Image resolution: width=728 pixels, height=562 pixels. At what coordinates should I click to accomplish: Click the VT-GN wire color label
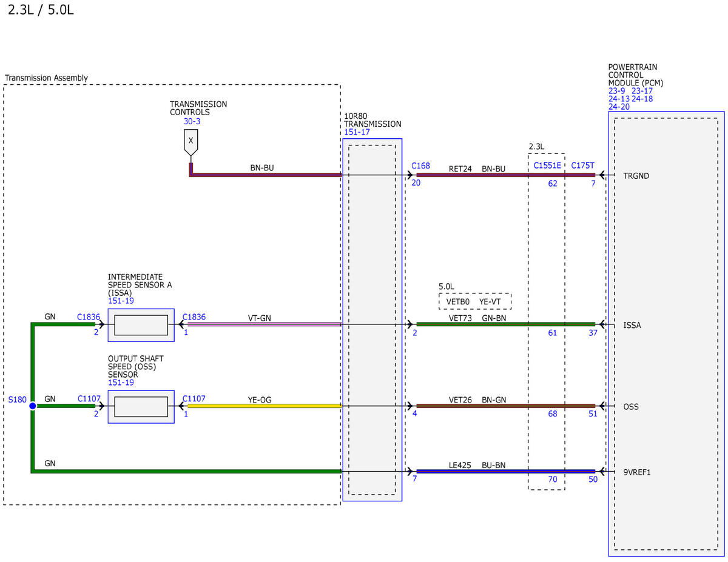260,317
